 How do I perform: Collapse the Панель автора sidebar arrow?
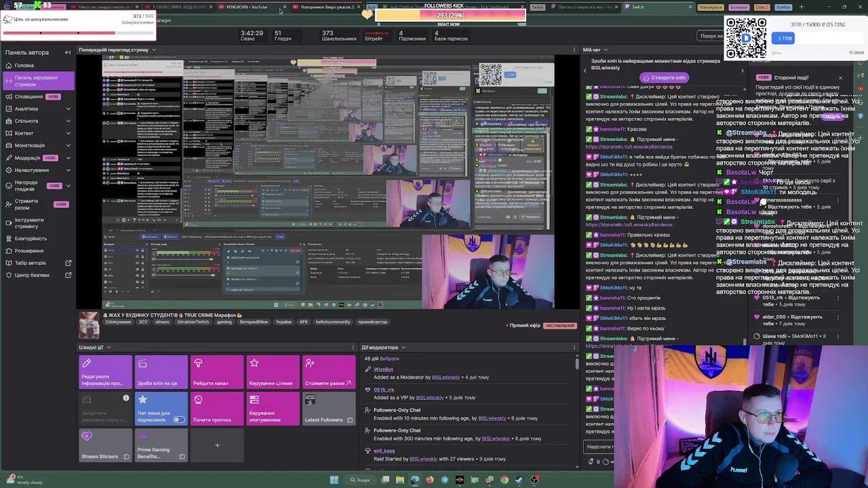[x=67, y=52]
